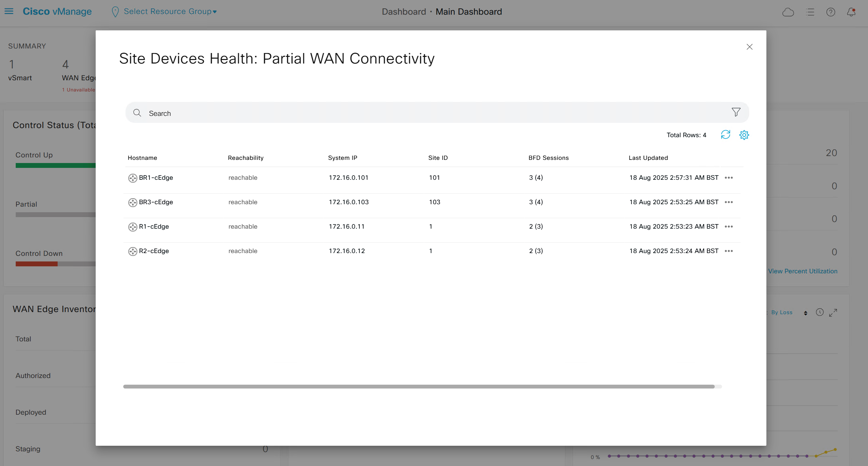Click the R1-cEdge device icon
The image size is (868, 466).
pos(133,227)
